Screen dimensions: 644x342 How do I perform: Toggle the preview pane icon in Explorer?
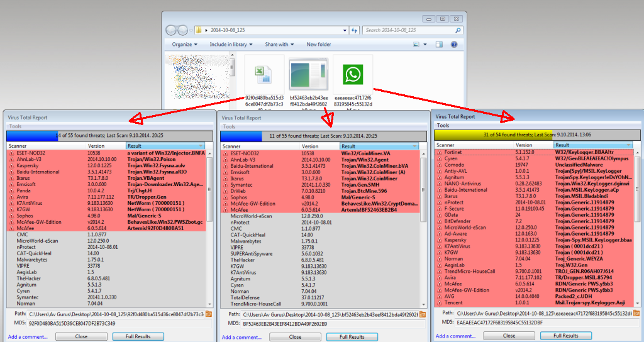439,45
